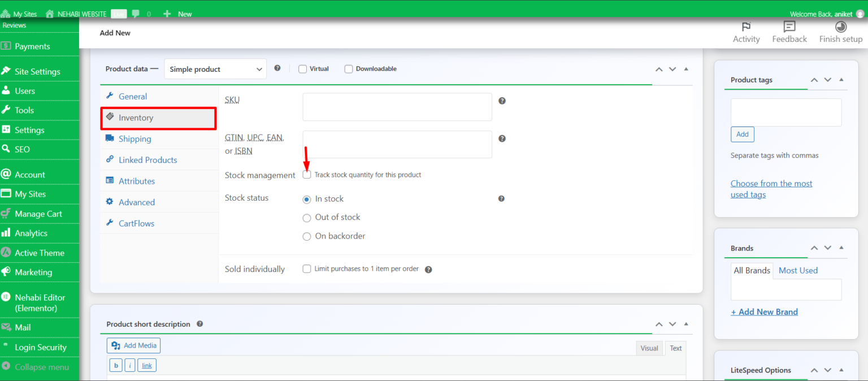Open the Finish setup progress icon
868x381 pixels.
point(841,27)
